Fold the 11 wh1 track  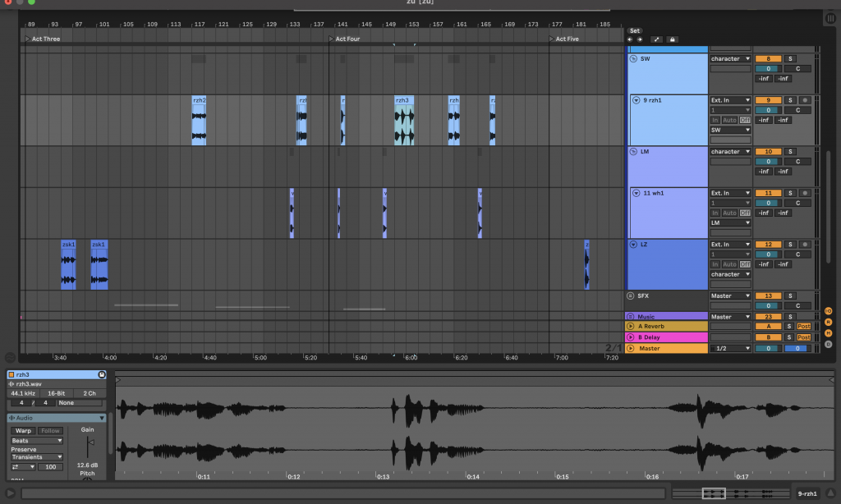click(636, 193)
